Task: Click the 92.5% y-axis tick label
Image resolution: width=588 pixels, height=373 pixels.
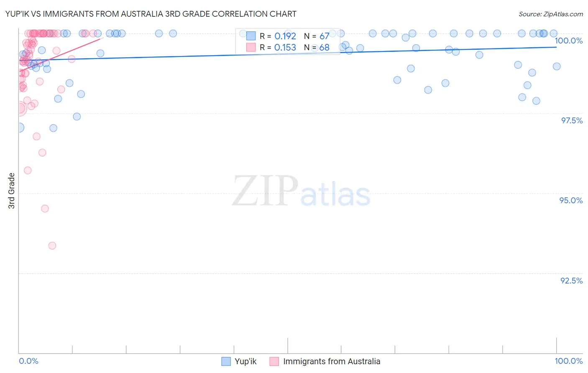Action: [571, 281]
